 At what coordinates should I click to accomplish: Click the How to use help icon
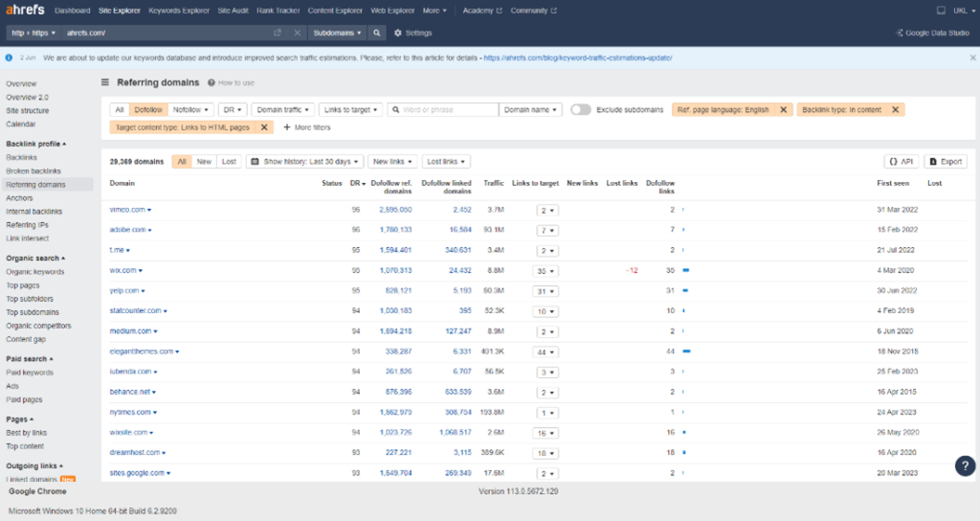coord(212,82)
